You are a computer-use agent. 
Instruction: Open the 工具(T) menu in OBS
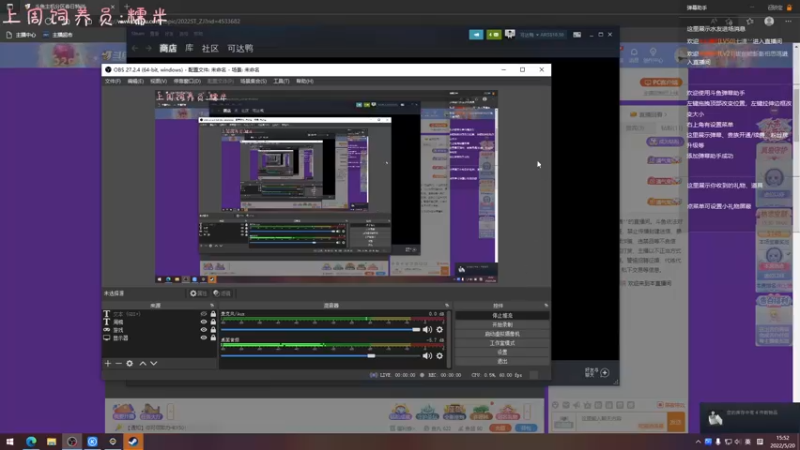pos(281,81)
